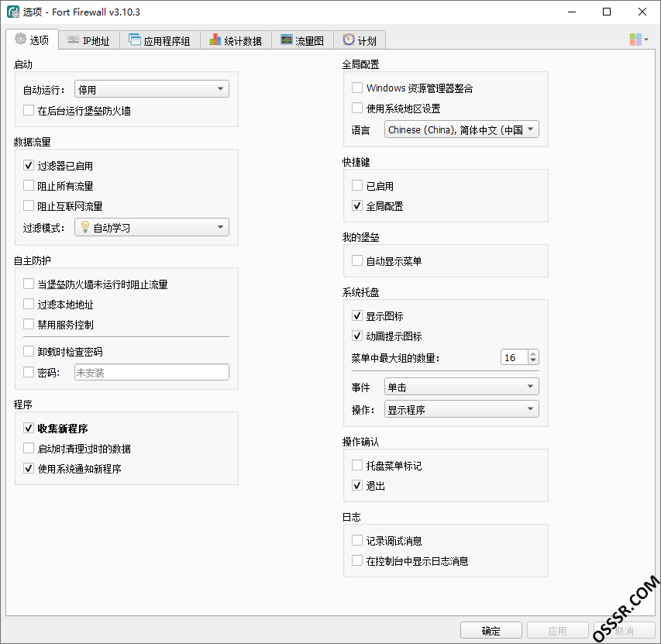
Task: Click the monitor icon on 流量图 tab
Action: pos(287,40)
